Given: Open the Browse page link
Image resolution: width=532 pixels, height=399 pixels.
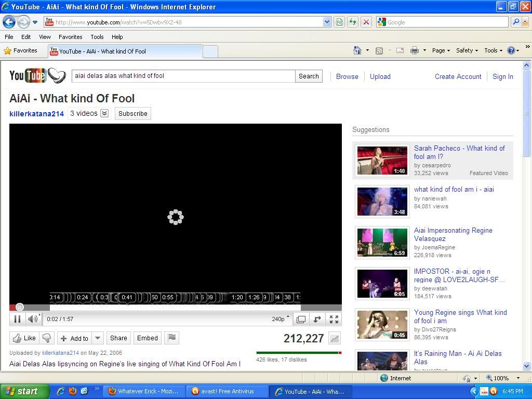Looking at the screenshot, I should click(x=347, y=77).
